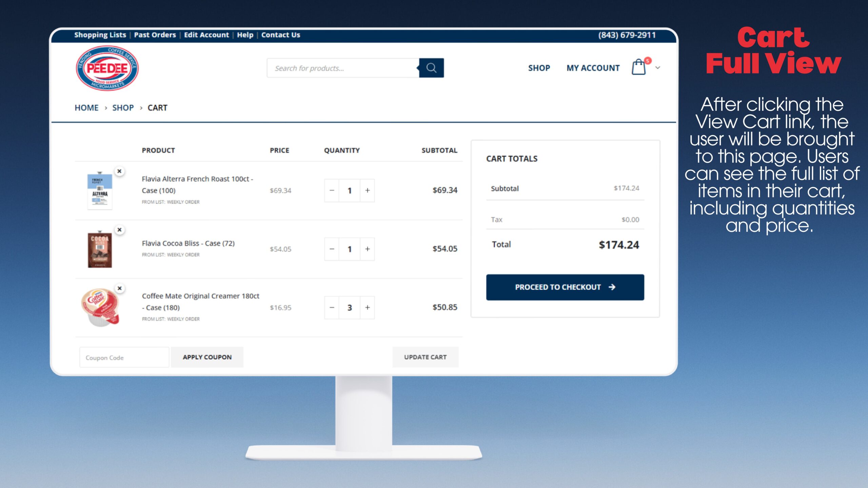This screenshot has height=488, width=868.
Task: Click the $174.24 Total amount
Action: tap(619, 245)
